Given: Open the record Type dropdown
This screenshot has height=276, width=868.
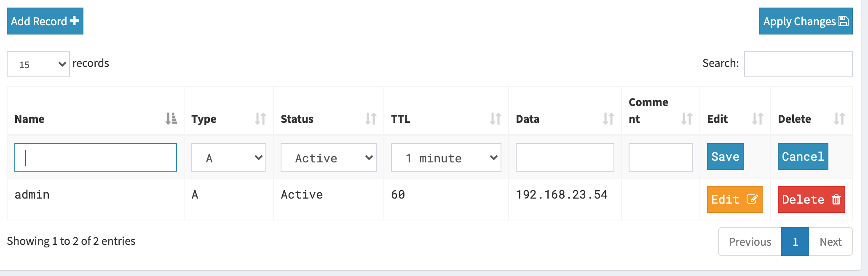Looking at the screenshot, I should click(229, 157).
